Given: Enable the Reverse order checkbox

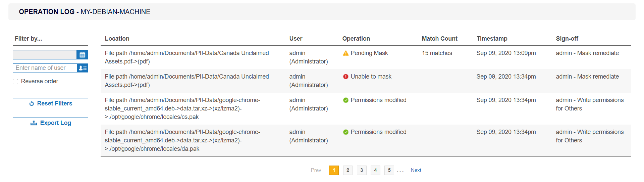Looking at the screenshot, I should [15, 82].
